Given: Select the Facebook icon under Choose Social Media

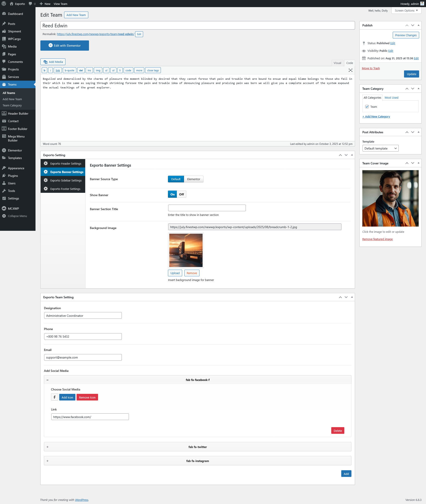Looking at the screenshot, I should pos(55,397).
